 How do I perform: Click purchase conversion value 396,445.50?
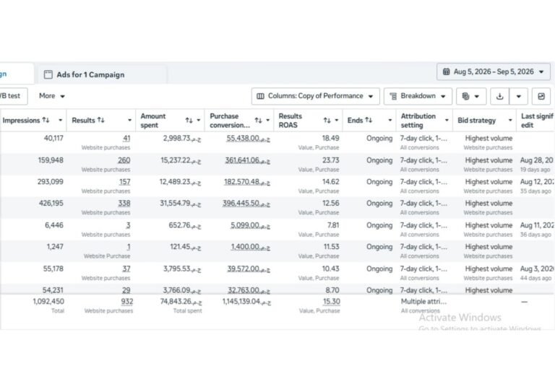(246, 204)
